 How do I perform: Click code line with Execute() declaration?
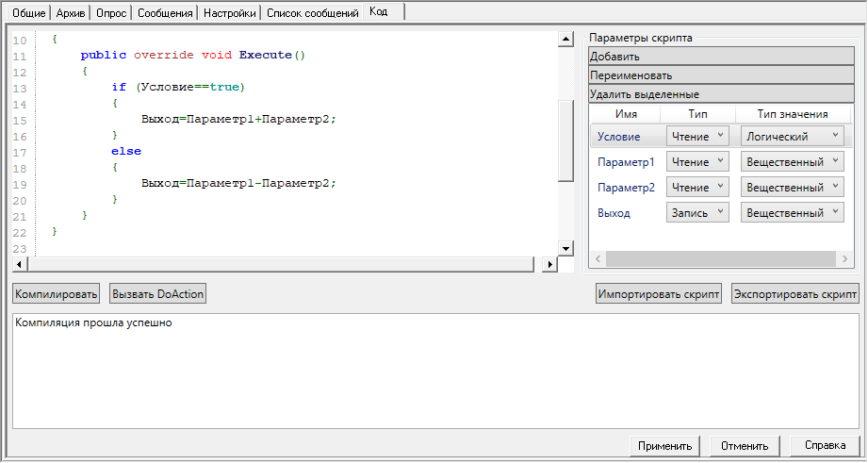click(x=192, y=55)
